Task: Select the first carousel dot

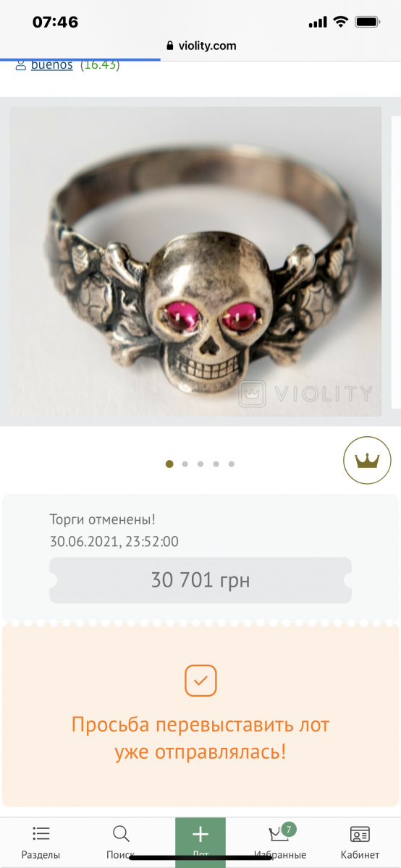Action: pyautogui.click(x=169, y=464)
